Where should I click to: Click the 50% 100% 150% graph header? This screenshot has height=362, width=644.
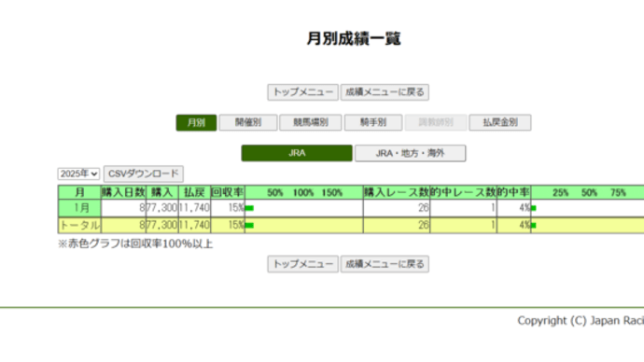tap(304, 192)
